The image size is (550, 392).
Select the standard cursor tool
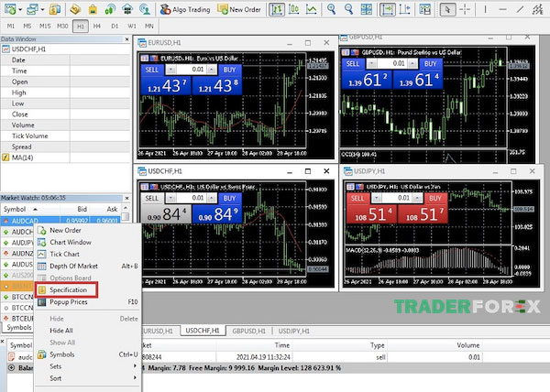[447, 9]
